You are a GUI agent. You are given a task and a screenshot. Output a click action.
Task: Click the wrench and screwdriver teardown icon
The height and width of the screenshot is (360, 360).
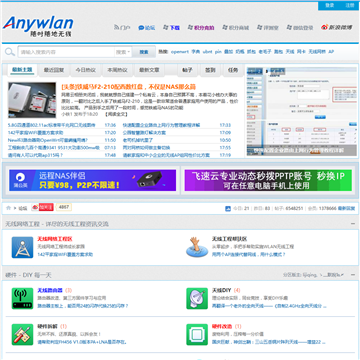22,334
